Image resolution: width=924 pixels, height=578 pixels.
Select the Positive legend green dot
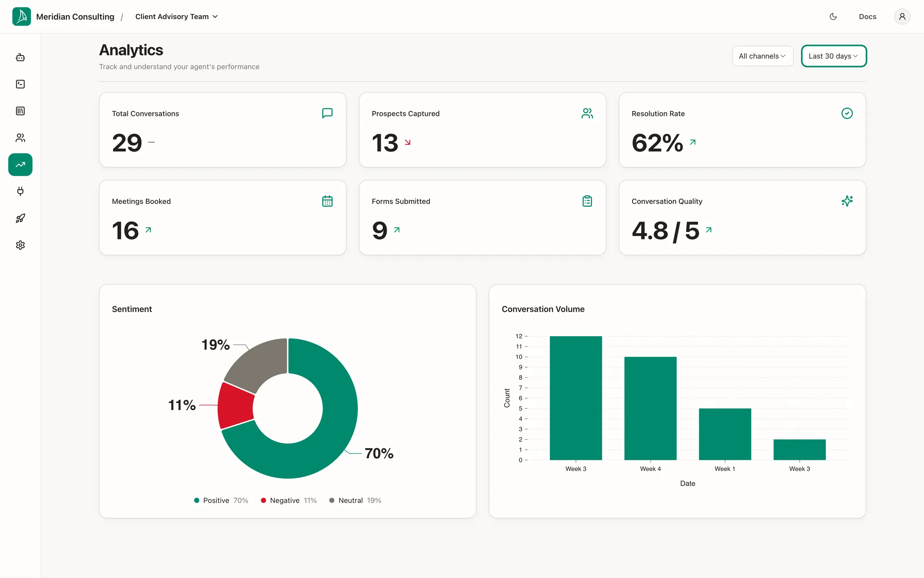click(x=197, y=500)
